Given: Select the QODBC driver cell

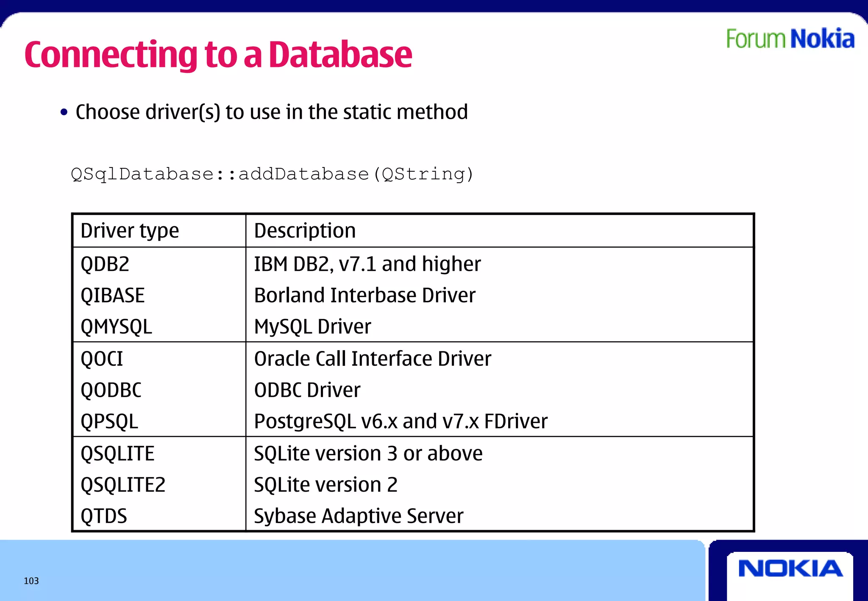Looking at the screenshot, I should (111, 390).
